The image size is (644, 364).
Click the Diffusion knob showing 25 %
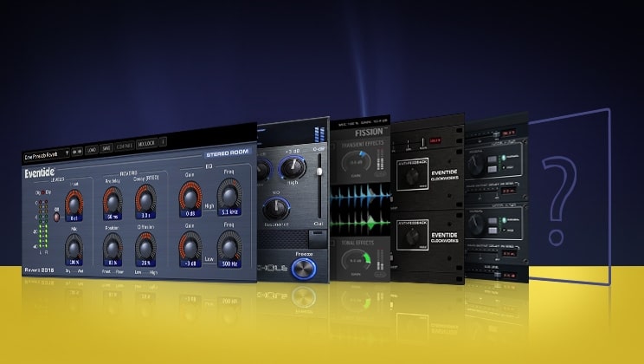[x=145, y=245]
